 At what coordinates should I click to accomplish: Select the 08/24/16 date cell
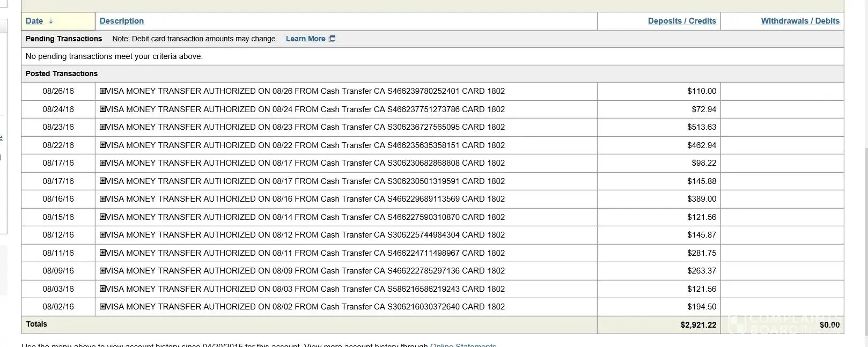(58, 109)
